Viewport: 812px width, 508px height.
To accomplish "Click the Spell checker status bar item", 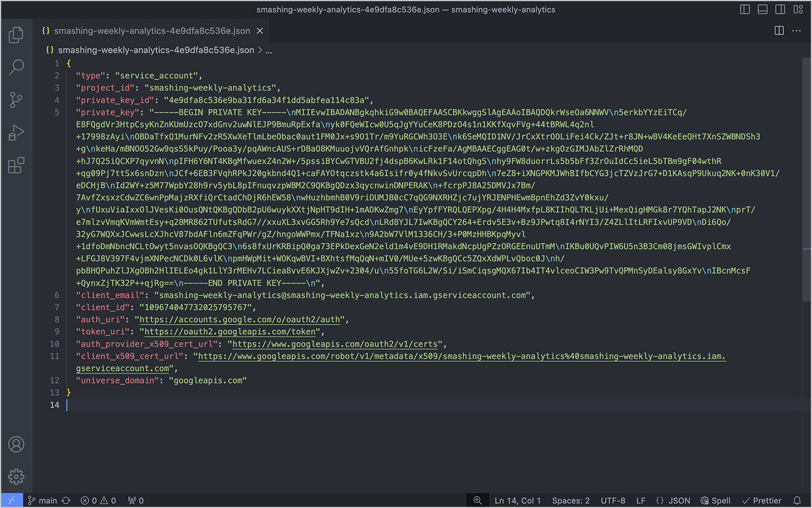I will [x=715, y=500].
